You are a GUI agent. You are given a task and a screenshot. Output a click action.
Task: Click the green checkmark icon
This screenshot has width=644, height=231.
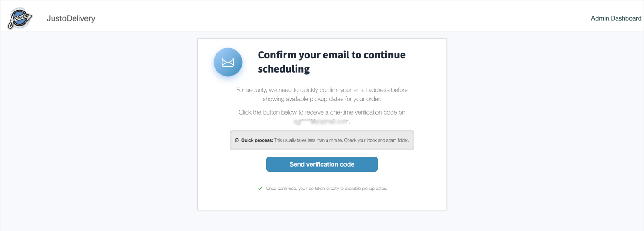pos(260,188)
